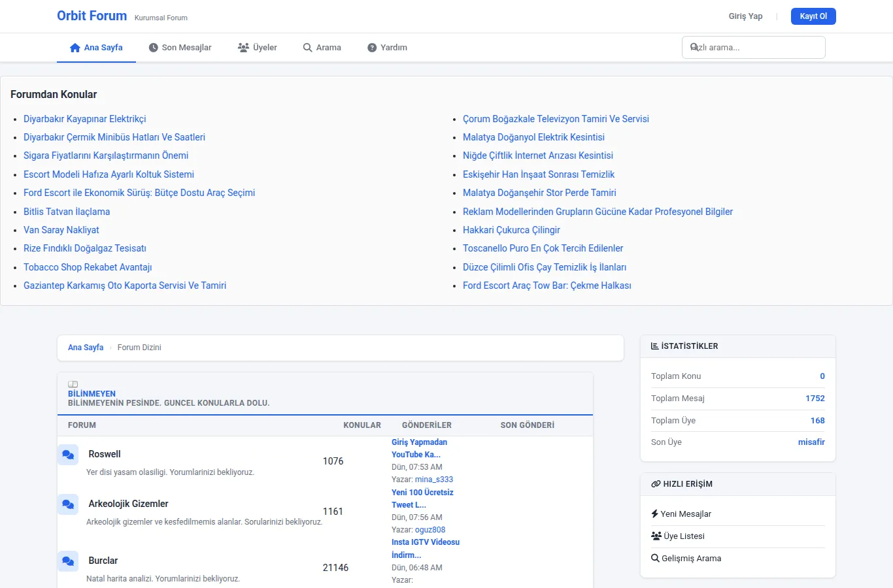This screenshot has height=588, width=893.
Task: Click the chat bubble icon for Roswell forum
Action: [x=68, y=455]
